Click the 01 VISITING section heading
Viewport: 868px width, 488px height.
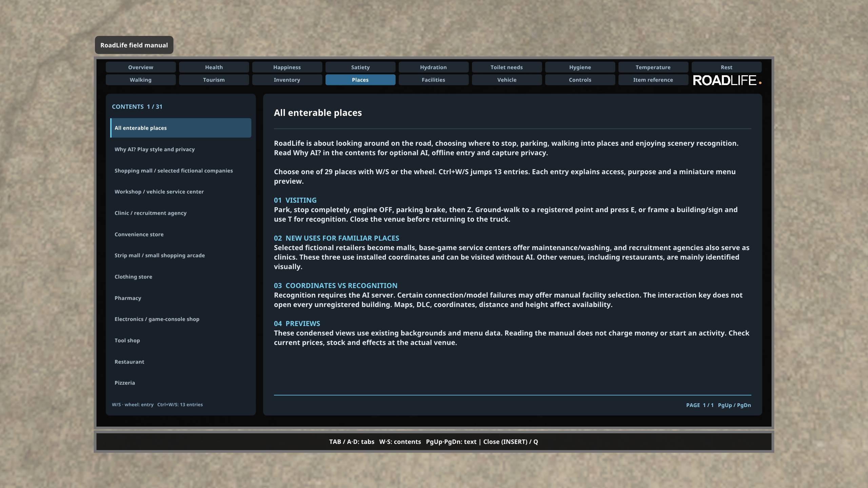click(295, 200)
